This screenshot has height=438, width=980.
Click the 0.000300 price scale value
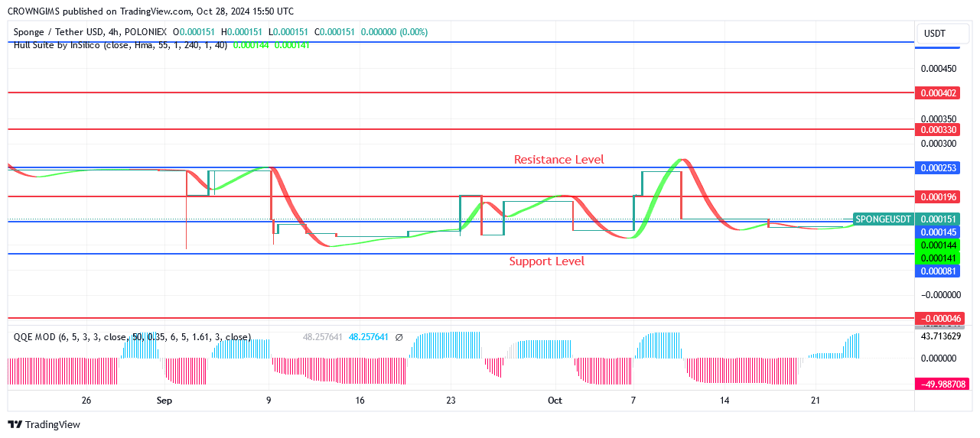pyautogui.click(x=938, y=144)
